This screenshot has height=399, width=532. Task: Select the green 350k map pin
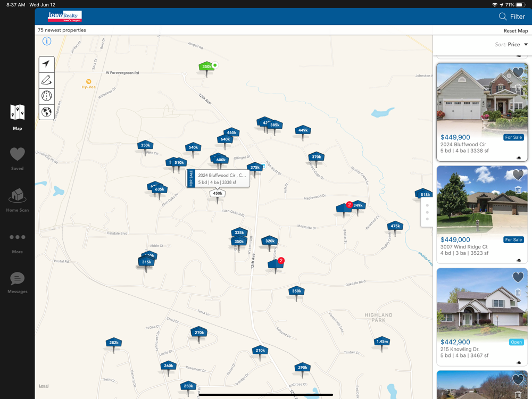pyautogui.click(x=206, y=66)
